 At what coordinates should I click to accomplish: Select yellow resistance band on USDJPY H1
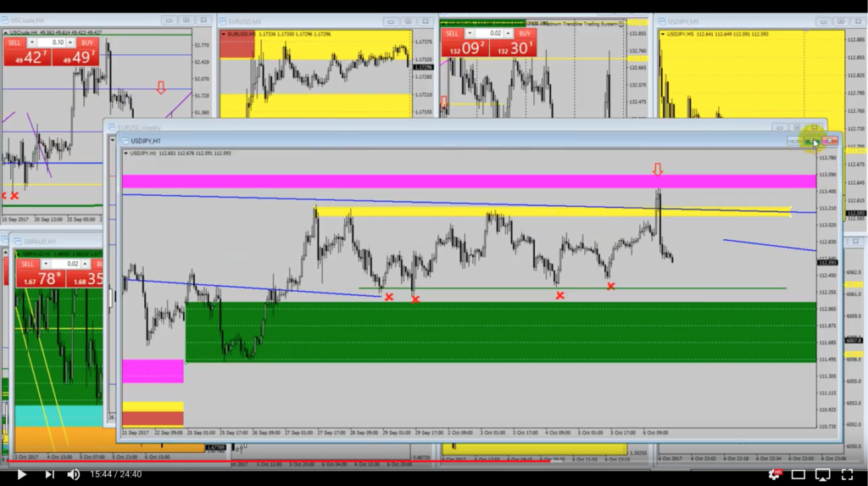[553, 211]
